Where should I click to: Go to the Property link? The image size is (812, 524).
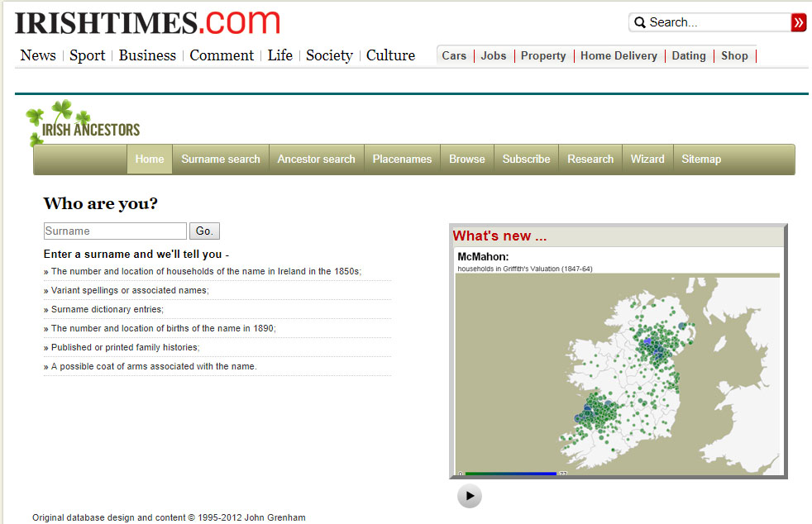pos(543,56)
